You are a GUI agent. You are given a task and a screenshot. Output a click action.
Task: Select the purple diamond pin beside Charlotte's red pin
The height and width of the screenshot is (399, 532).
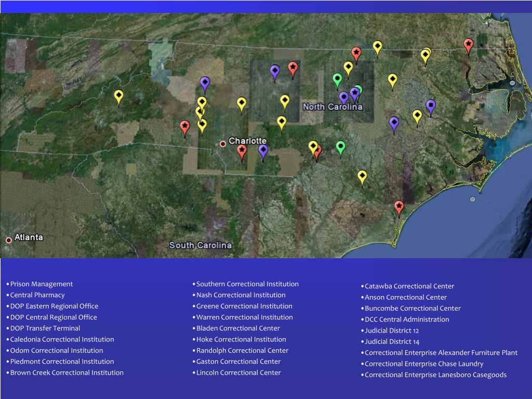(263, 152)
